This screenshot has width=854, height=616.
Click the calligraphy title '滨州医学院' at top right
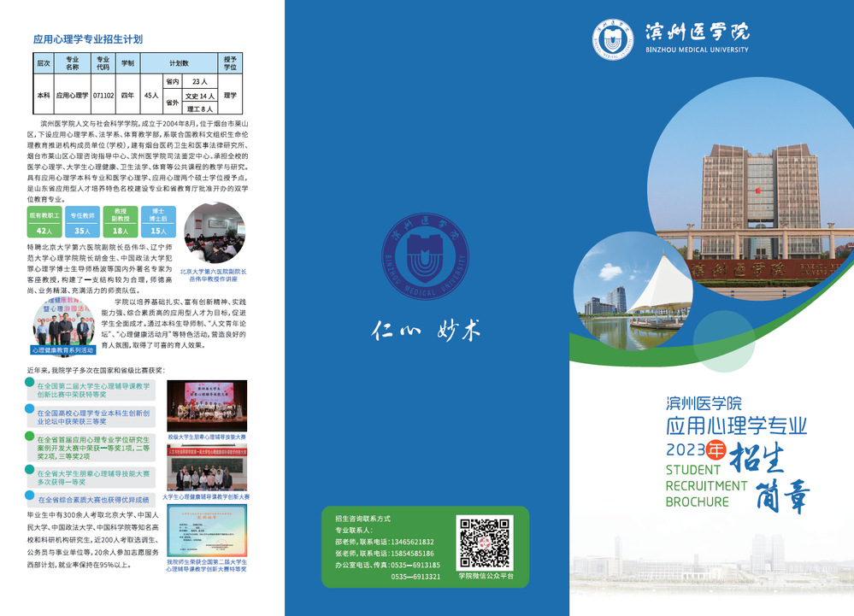tap(698, 32)
